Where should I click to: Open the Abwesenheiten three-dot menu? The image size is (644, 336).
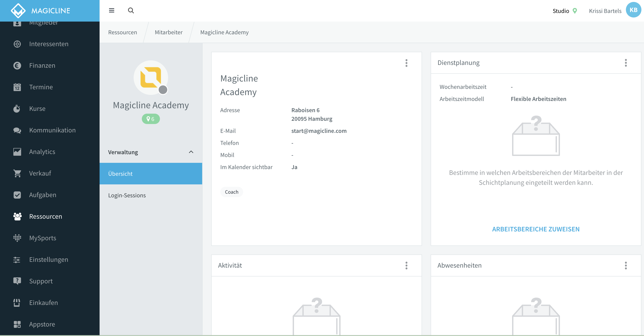[x=626, y=265]
